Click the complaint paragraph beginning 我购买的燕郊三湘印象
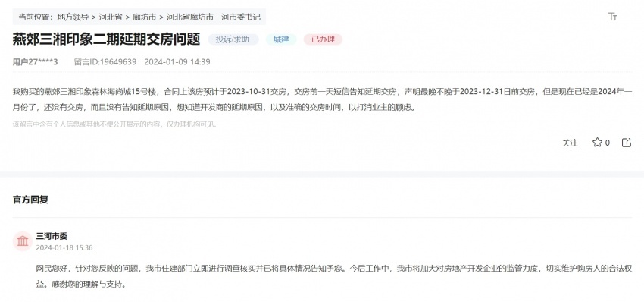Viewport: 644px width, 302px height. pos(323,99)
